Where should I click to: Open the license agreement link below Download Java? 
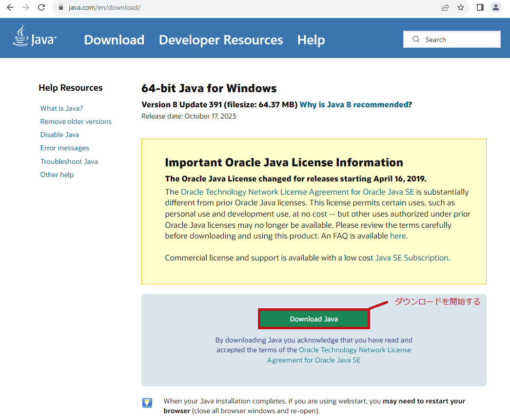click(x=338, y=355)
